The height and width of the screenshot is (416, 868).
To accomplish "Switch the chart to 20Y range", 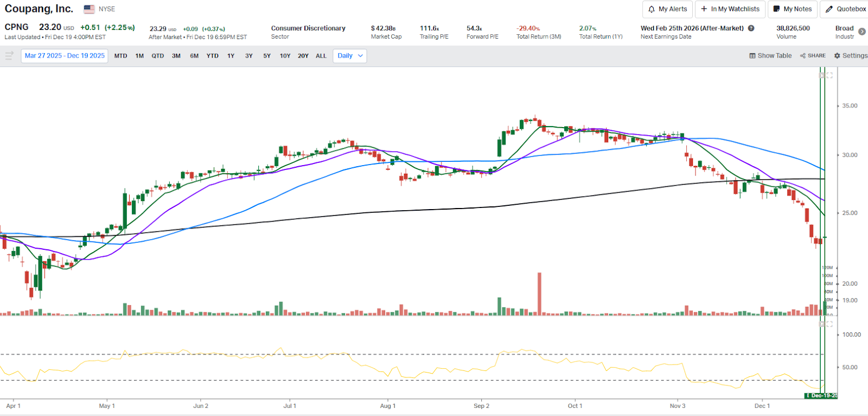I will [x=303, y=56].
